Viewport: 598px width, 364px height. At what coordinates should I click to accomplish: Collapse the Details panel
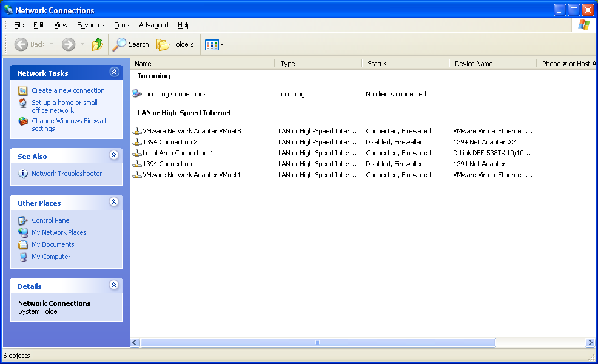point(113,285)
